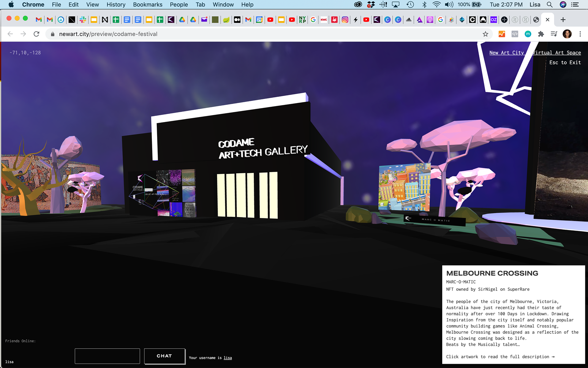Open Wi-Fi status menu
Screen dimensions: 588x368
pyautogui.click(x=436, y=4)
